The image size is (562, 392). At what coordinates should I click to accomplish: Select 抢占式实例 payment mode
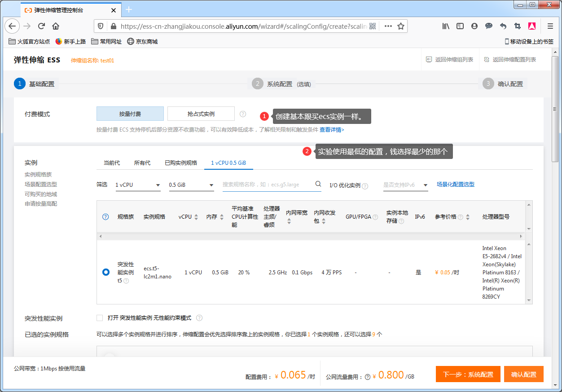click(x=201, y=114)
